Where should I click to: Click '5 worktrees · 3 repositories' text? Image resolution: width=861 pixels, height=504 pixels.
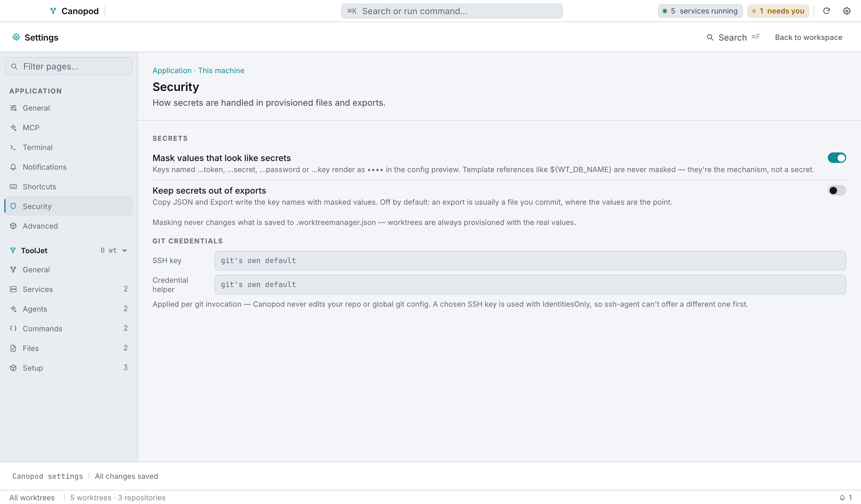click(117, 498)
